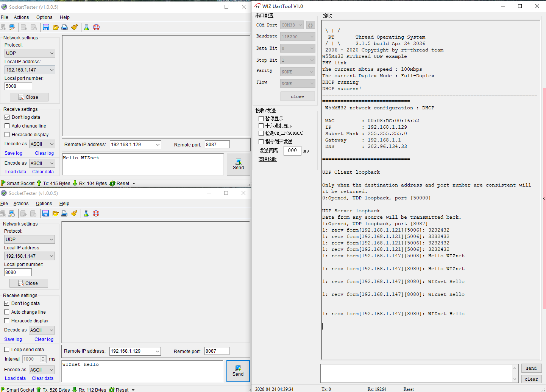Open the Baudrate 115200 dropdown in WIZ UartTool
Image resolution: width=546 pixels, height=392 pixels.
(298, 37)
